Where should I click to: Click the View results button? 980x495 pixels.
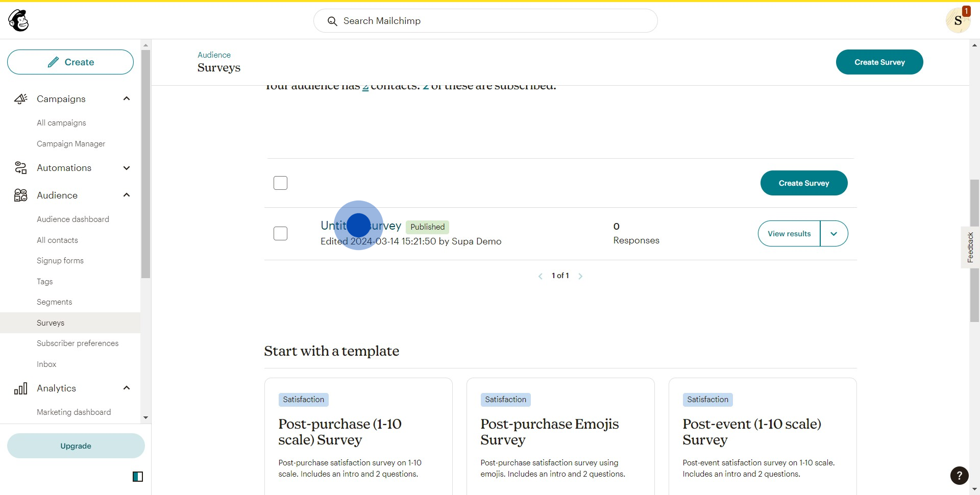[789, 234]
